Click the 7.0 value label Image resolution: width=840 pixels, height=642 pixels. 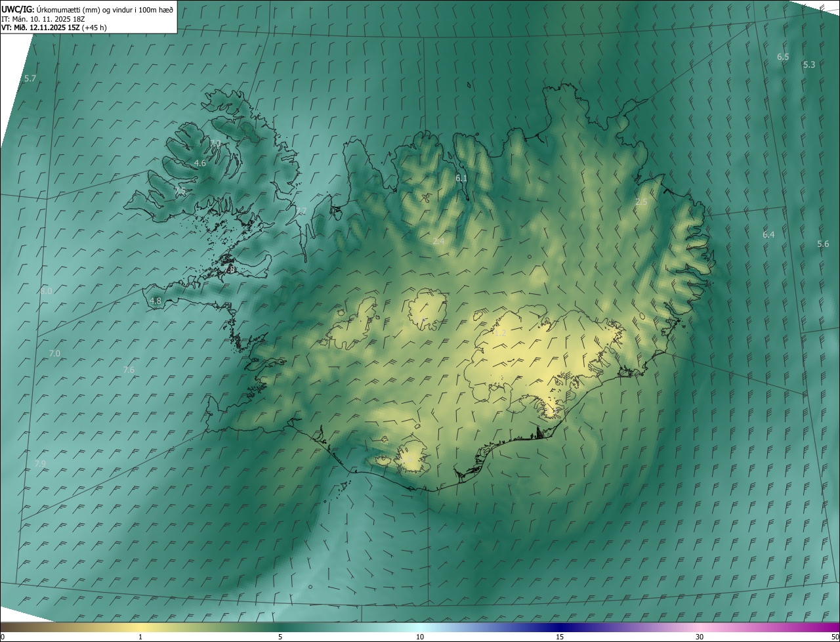coord(54,353)
